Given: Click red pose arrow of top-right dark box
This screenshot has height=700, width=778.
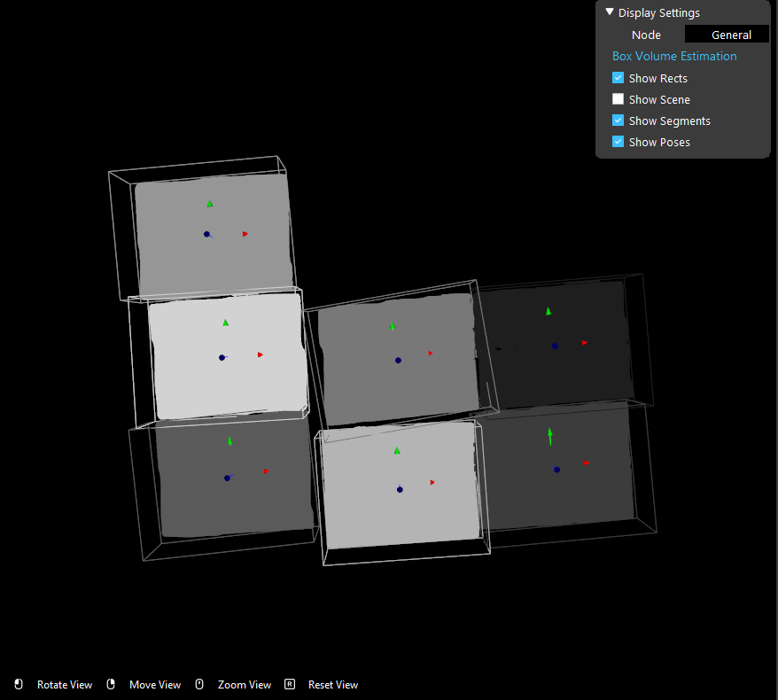Looking at the screenshot, I should coord(585,343).
